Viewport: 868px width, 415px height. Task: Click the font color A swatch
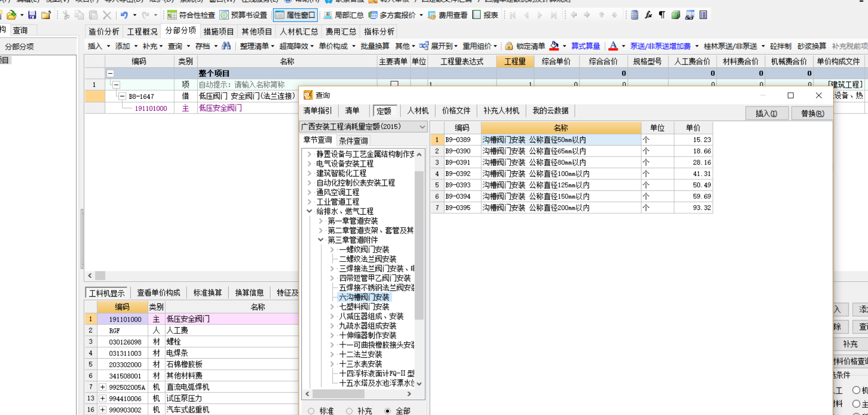[614, 46]
